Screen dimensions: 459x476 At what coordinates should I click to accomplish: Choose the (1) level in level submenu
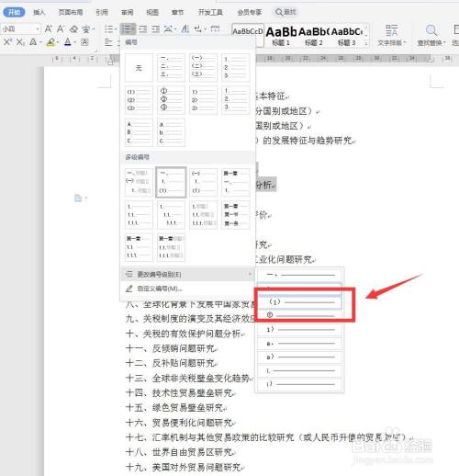click(299, 302)
